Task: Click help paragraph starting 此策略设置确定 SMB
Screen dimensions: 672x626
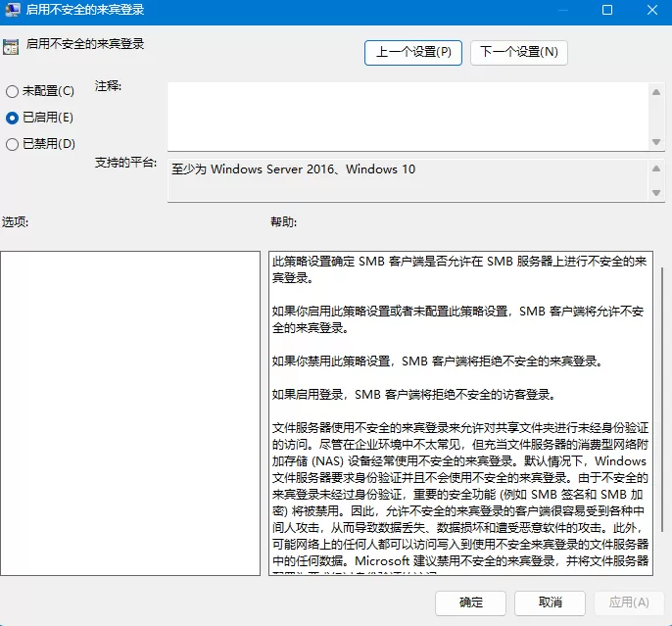Action: click(x=459, y=269)
